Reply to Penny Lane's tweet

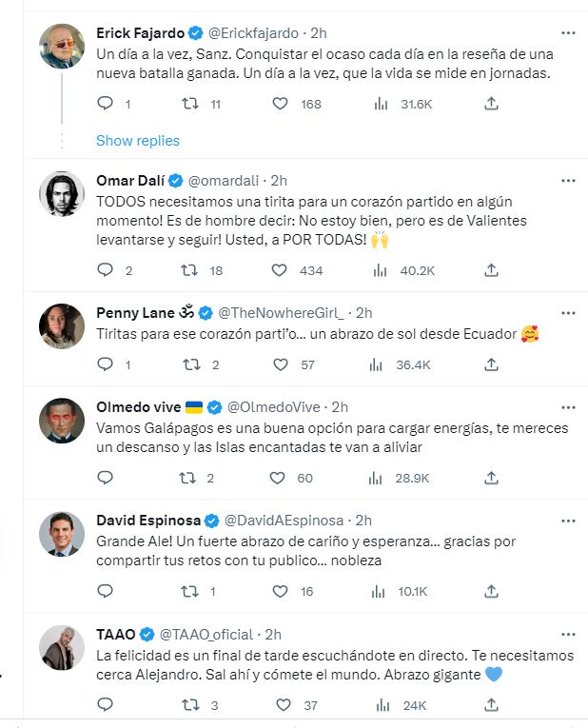[106, 364]
